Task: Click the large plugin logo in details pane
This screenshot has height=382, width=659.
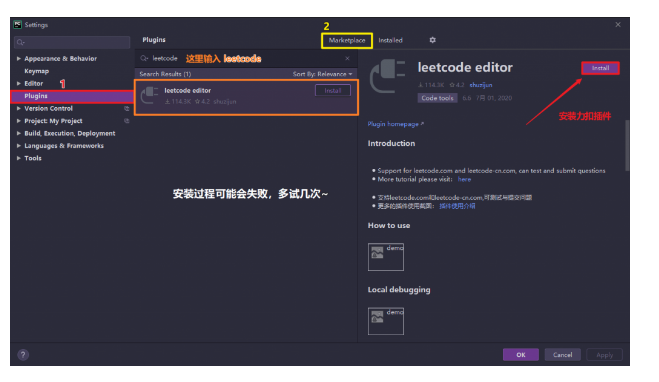Action: click(x=387, y=76)
